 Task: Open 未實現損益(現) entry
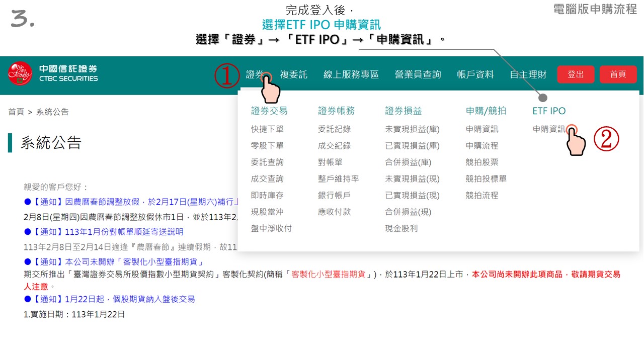pos(412,179)
